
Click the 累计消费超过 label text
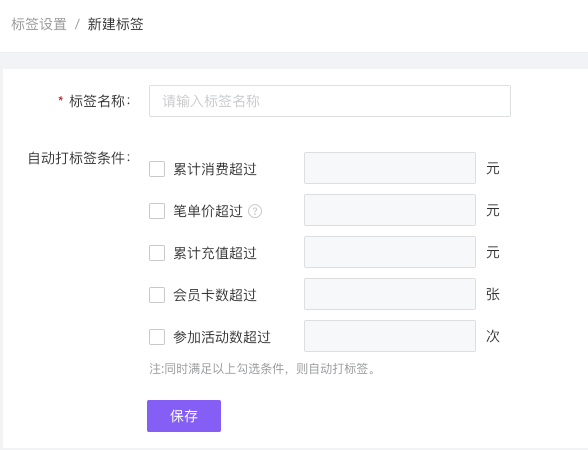coord(215,169)
